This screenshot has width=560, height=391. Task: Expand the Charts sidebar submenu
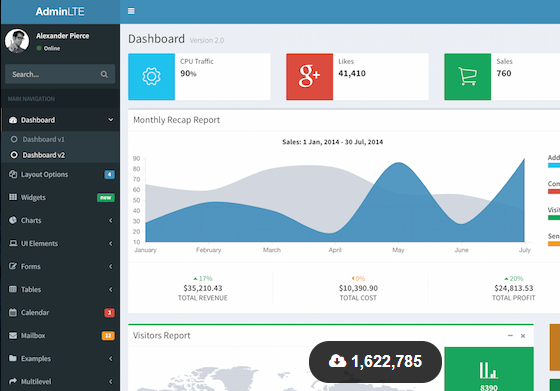point(60,220)
